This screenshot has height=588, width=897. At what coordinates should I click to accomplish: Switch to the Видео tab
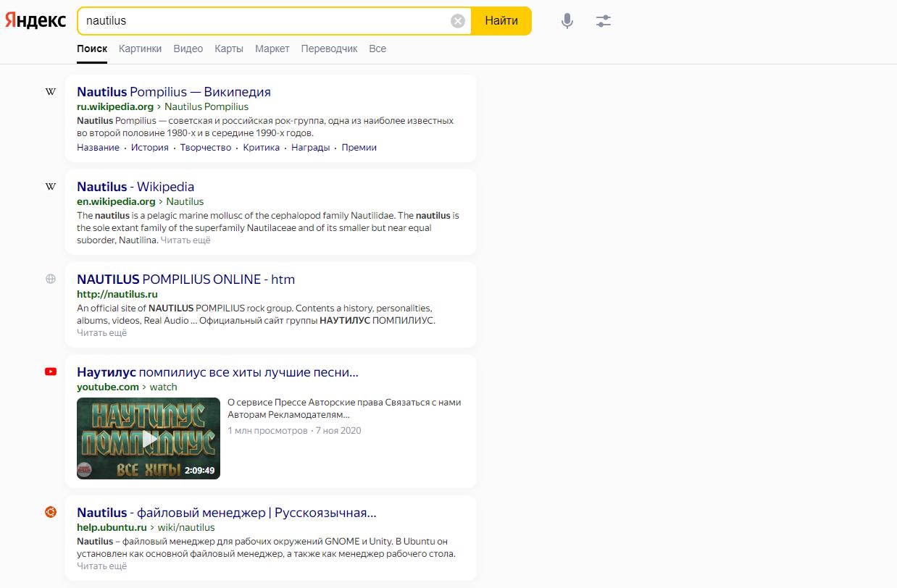[x=188, y=49]
